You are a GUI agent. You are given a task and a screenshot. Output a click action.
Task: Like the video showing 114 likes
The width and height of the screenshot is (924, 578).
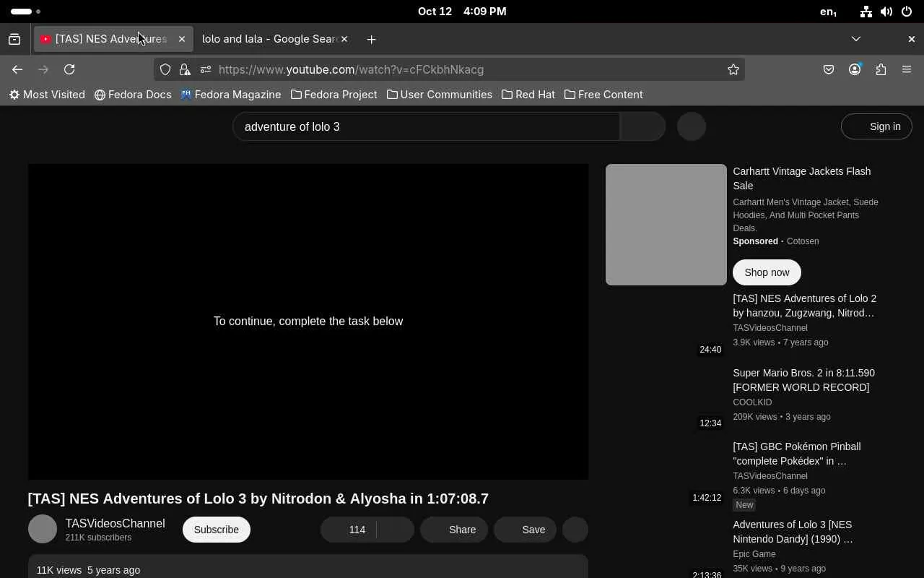(x=349, y=530)
